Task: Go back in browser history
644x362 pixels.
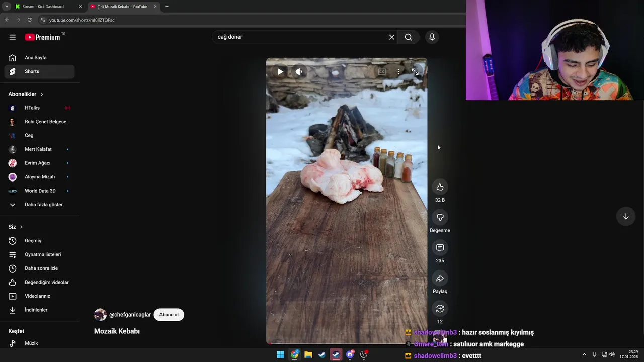Action: click(x=7, y=20)
